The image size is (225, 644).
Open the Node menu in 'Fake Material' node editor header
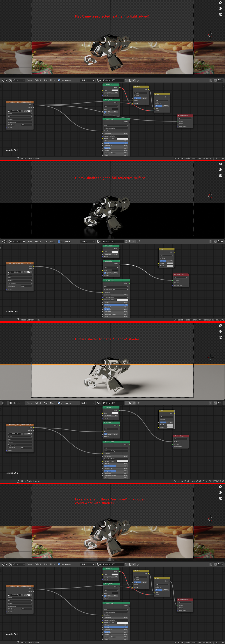pos(52,564)
